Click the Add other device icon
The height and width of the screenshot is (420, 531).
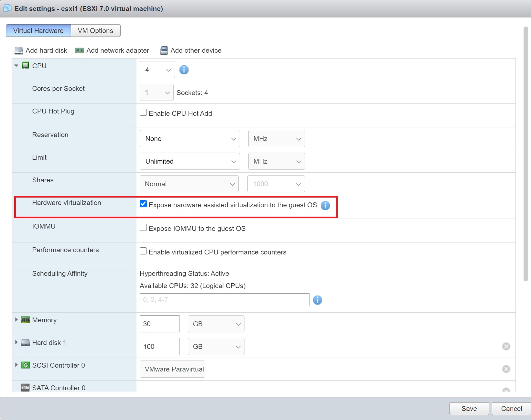point(164,50)
